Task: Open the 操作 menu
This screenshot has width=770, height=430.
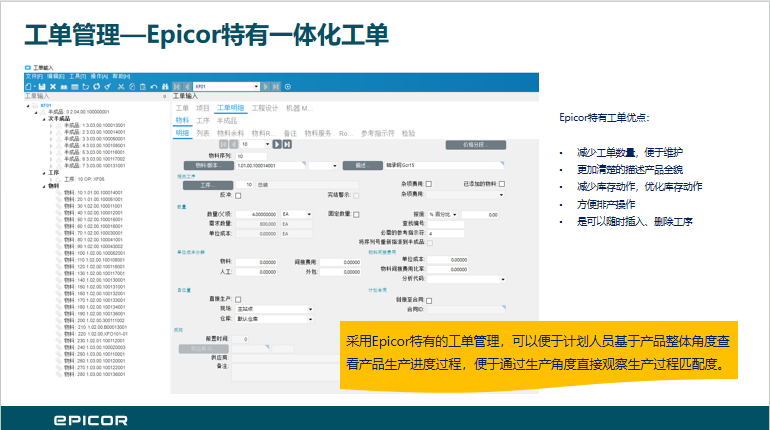Action: pos(99,77)
